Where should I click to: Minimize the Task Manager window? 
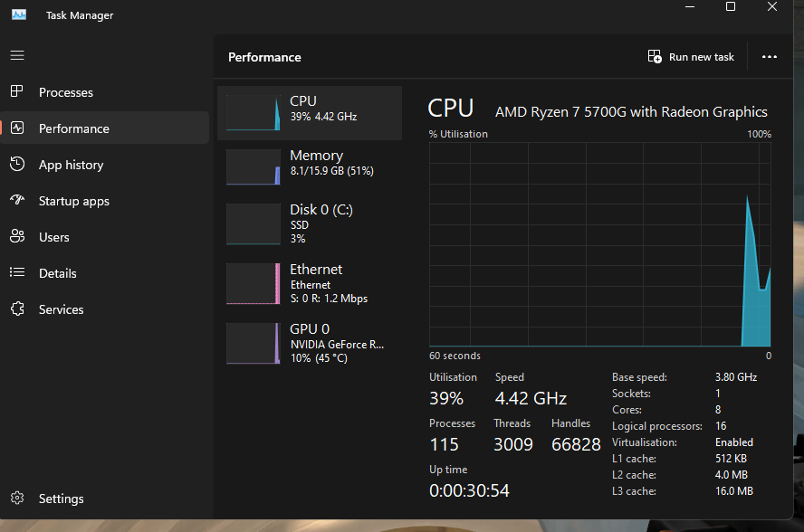[x=690, y=7]
